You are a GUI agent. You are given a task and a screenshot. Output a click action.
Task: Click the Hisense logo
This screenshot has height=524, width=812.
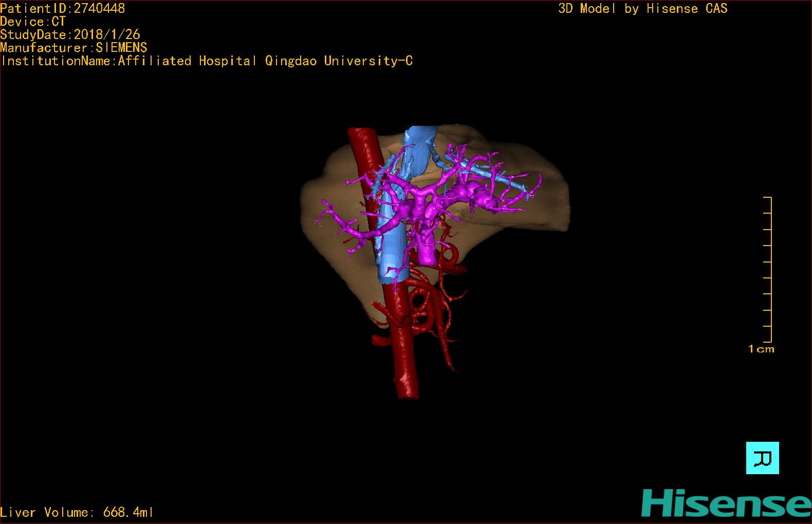tap(726, 503)
